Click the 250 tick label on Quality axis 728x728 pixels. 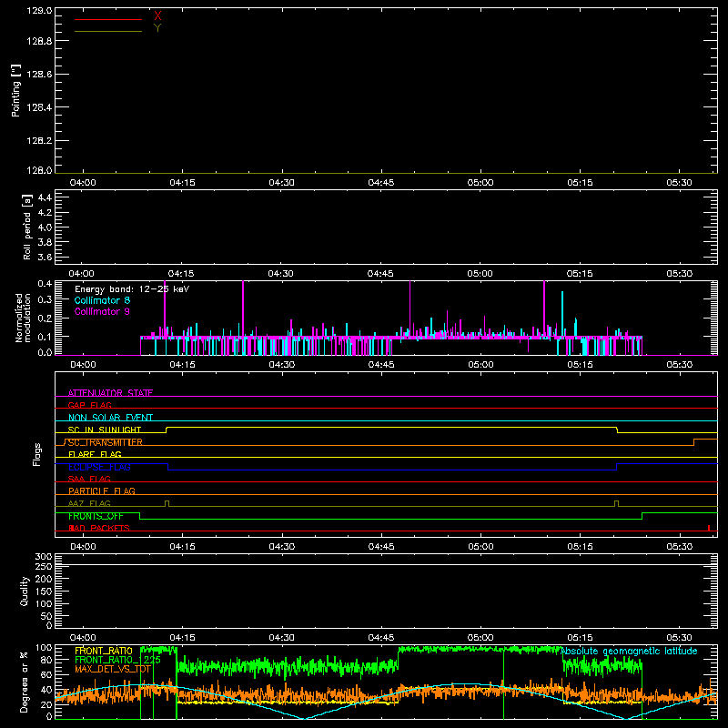click(43, 566)
